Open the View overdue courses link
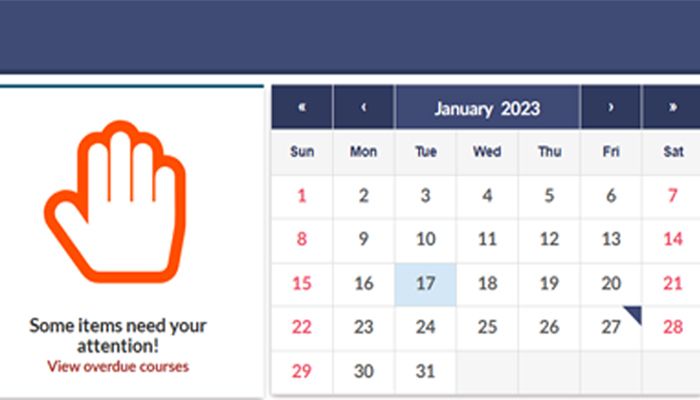Viewport: 700px width, 400px height. pos(117,366)
